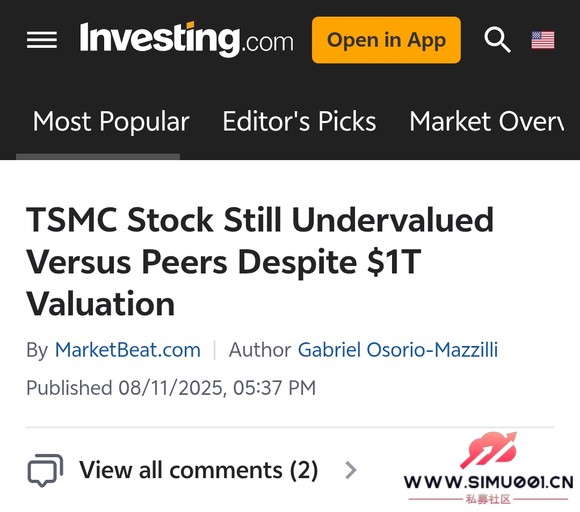
Task: Click the WWW.SIMU001.CN watermark text
Action: [489, 482]
